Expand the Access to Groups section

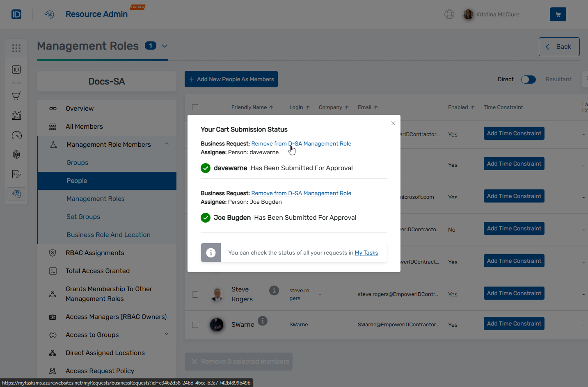167,334
